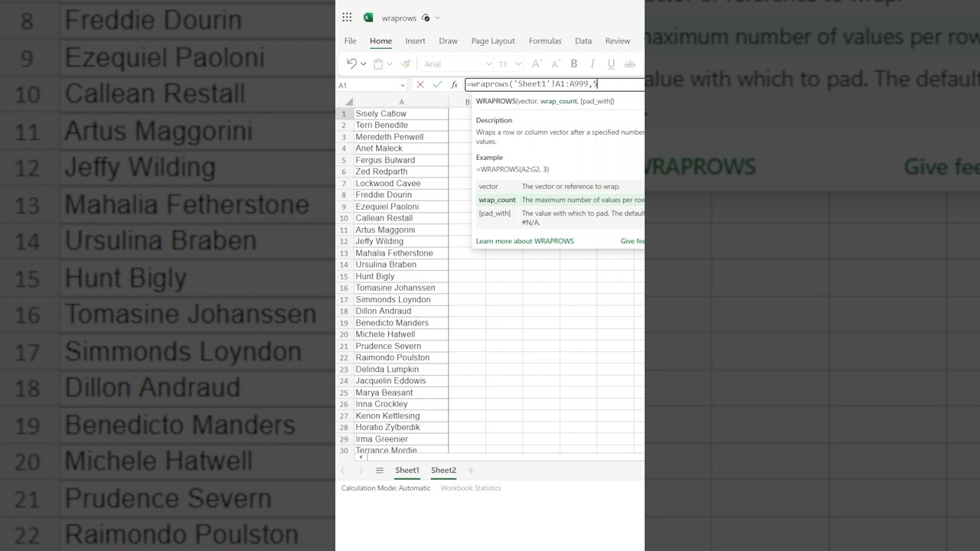Open the File menu
This screenshot has width=980, height=551.
tap(350, 41)
